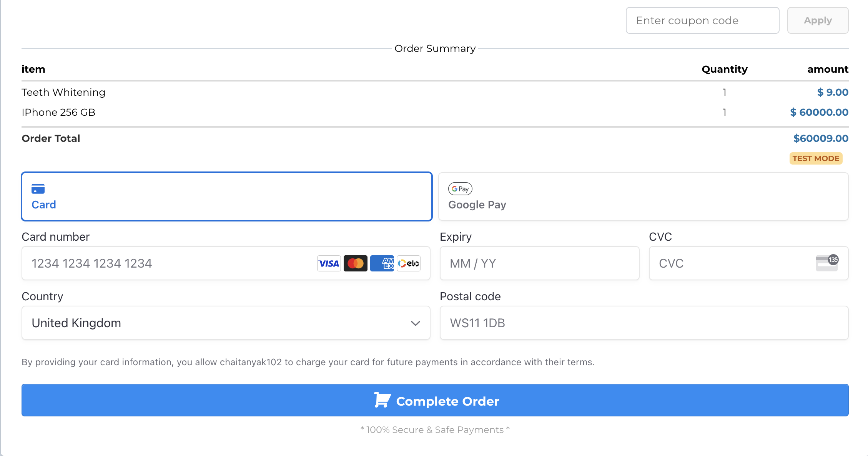Click the G Pay logo badge
This screenshot has width=868, height=456.
click(x=460, y=189)
